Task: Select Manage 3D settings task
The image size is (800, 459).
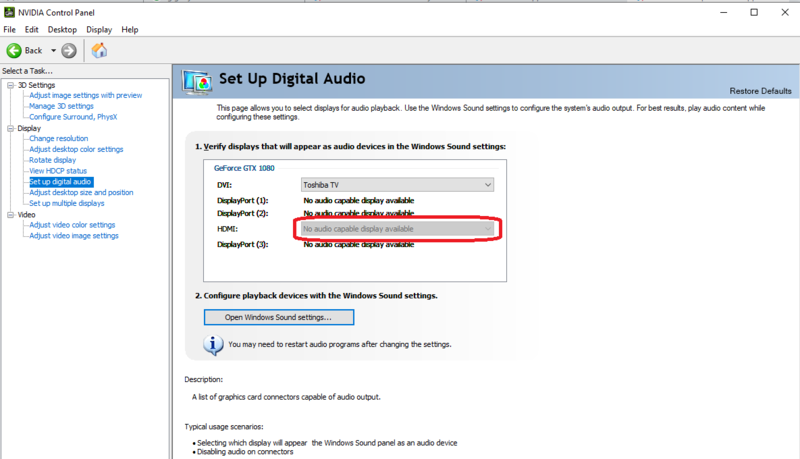Action: (x=61, y=106)
